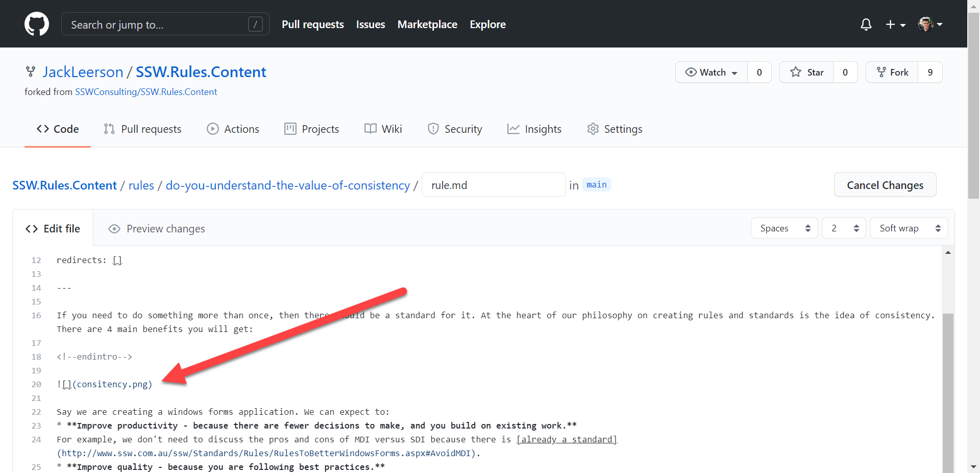Focus the Search or jump to field
This screenshot has width=980, height=473.
tap(165, 24)
